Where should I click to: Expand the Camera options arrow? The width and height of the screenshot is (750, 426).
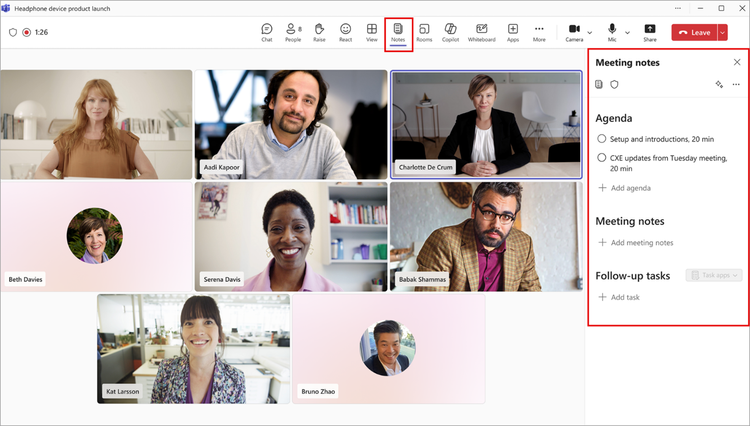pos(590,33)
